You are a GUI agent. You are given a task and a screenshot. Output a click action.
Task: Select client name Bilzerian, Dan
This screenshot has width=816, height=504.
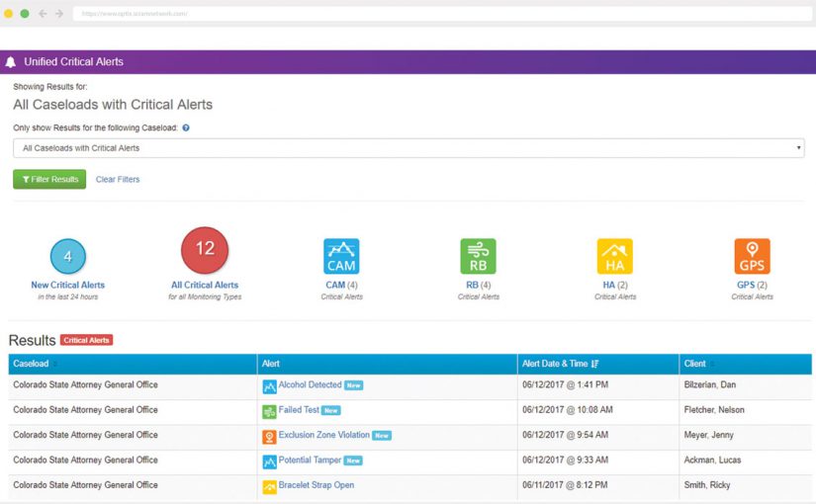pos(710,384)
